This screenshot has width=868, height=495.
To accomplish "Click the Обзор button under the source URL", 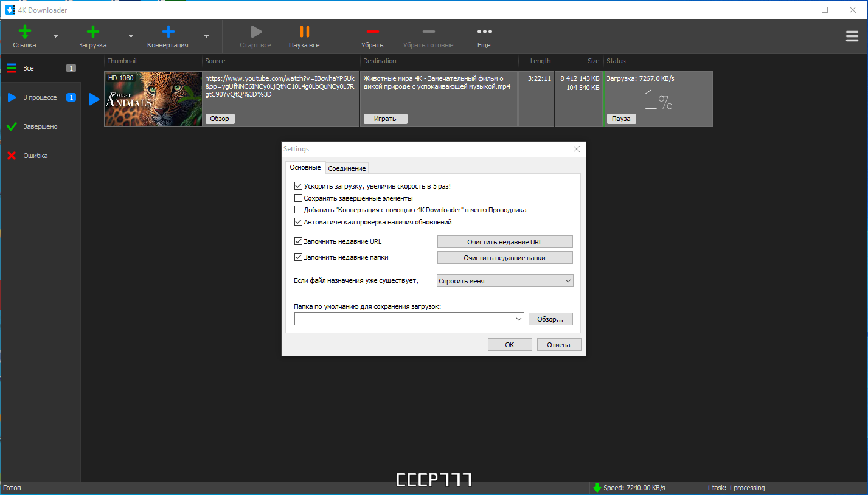I will (220, 119).
